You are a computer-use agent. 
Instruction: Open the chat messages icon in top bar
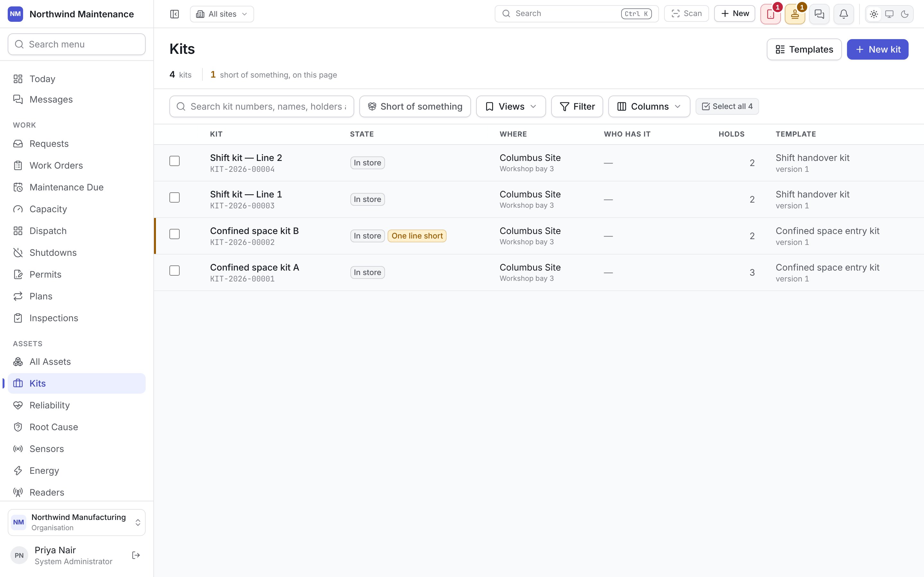[819, 14]
